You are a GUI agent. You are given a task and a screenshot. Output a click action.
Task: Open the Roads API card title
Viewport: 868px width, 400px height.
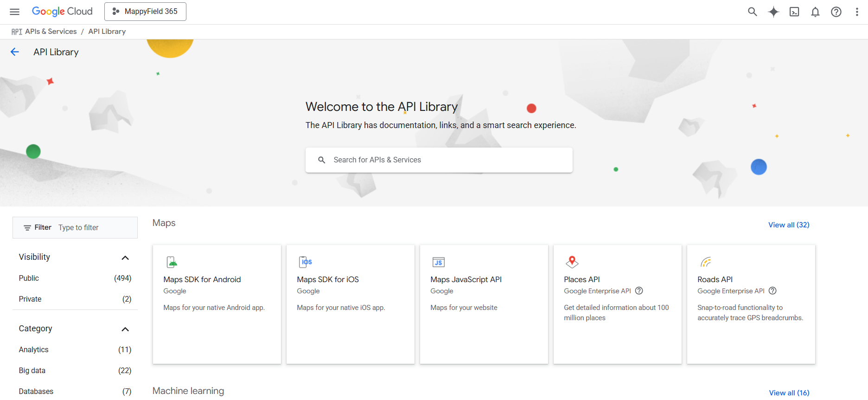(x=715, y=279)
